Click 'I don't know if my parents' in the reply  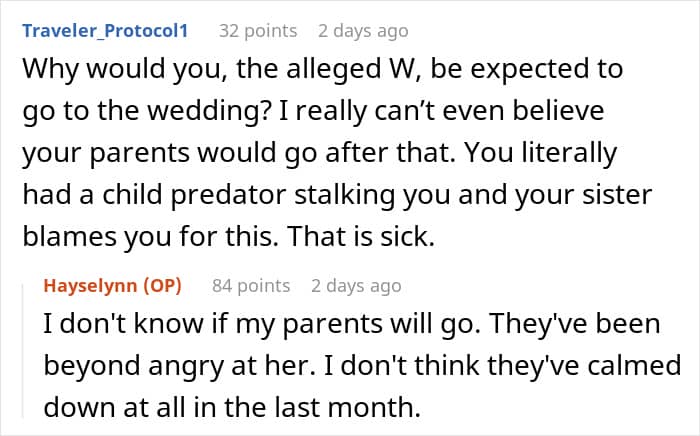(213, 324)
